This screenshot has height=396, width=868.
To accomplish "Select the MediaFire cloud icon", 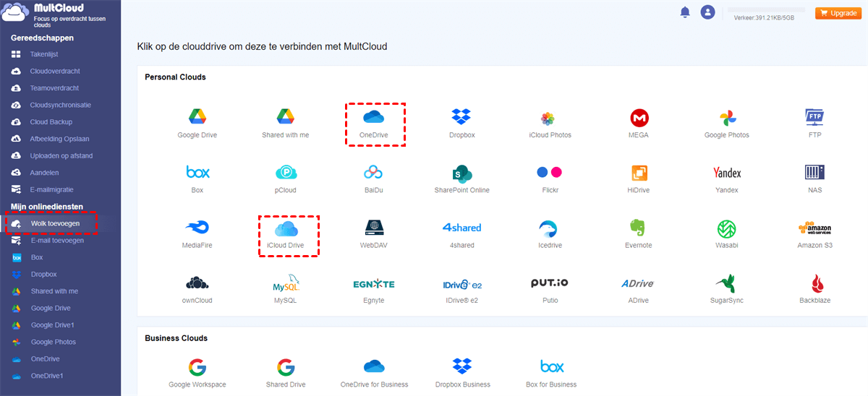I will click(197, 228).
